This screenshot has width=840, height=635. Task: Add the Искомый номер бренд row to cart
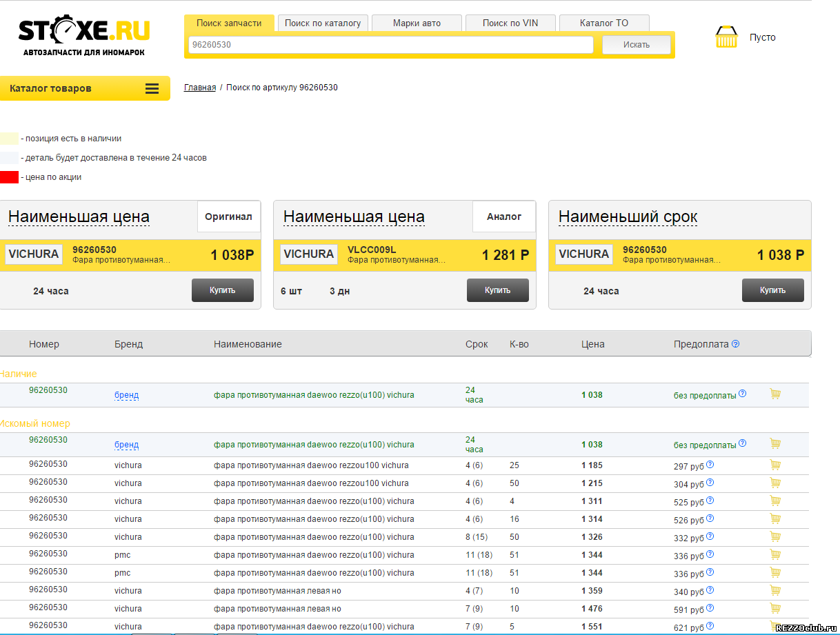point(775,443)
